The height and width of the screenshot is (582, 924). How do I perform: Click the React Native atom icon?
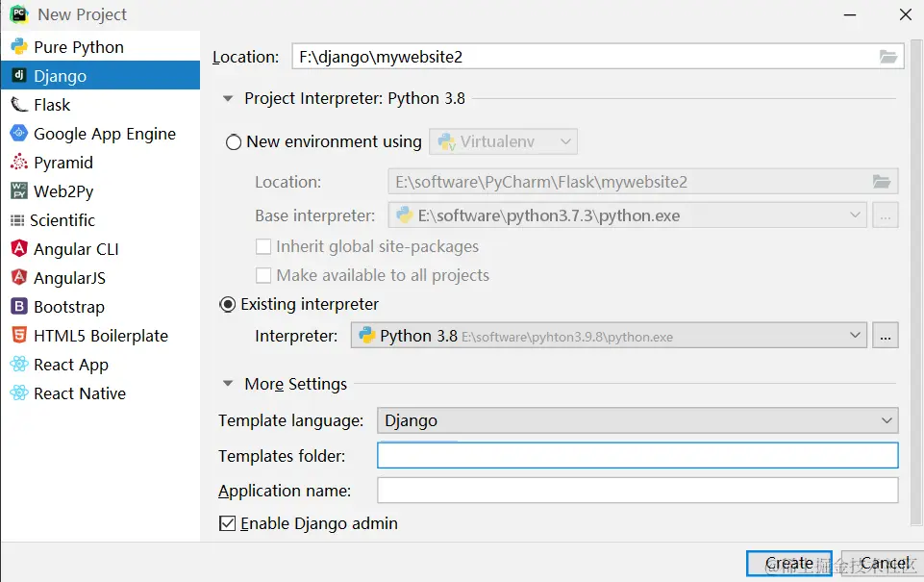[19, 392]
